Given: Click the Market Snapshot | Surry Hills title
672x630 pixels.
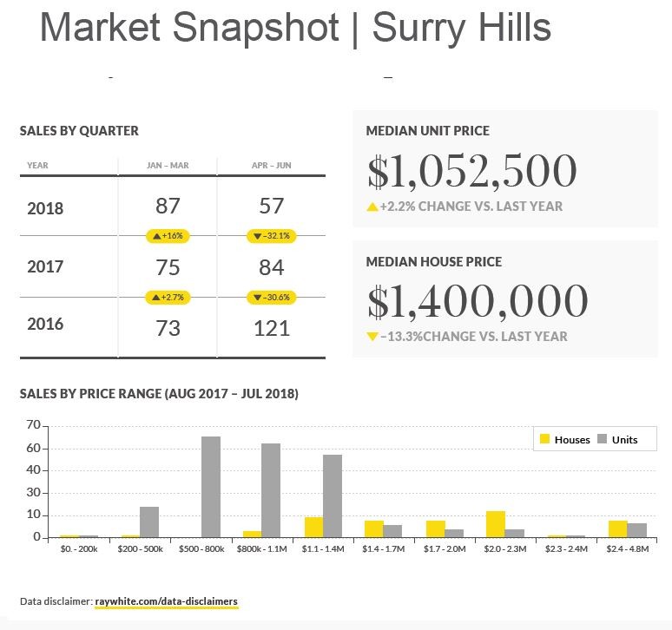Looking at the screenshot, I should [295, 28].
